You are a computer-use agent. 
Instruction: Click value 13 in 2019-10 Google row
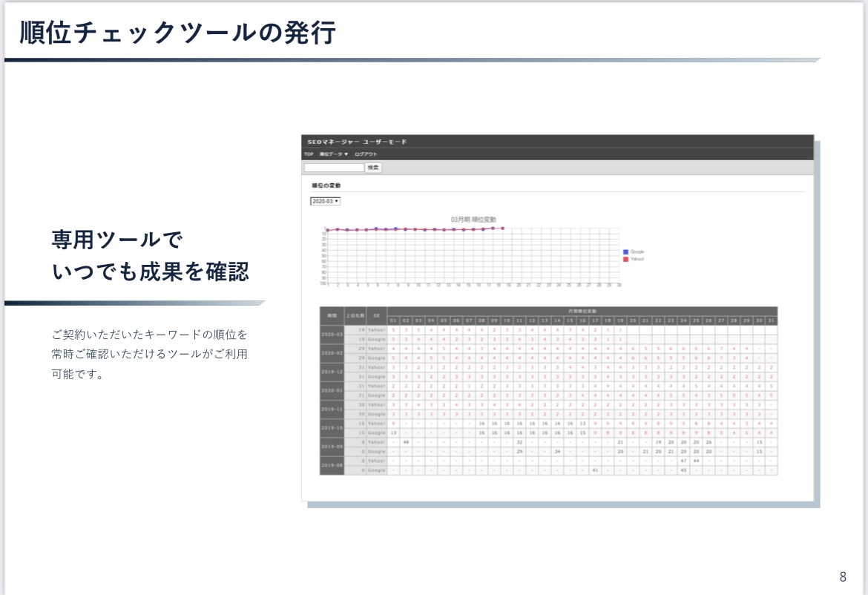[394, 433]
